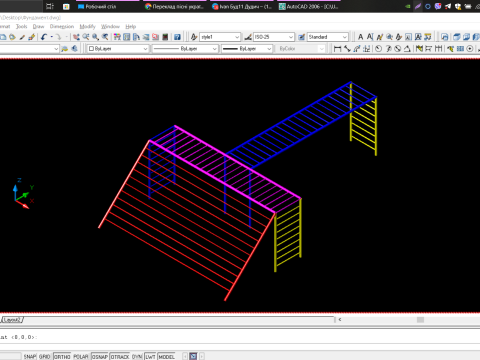Switch to AutoCAD 2006 taskbar window

pyautogui.click(x=308, y=6)
